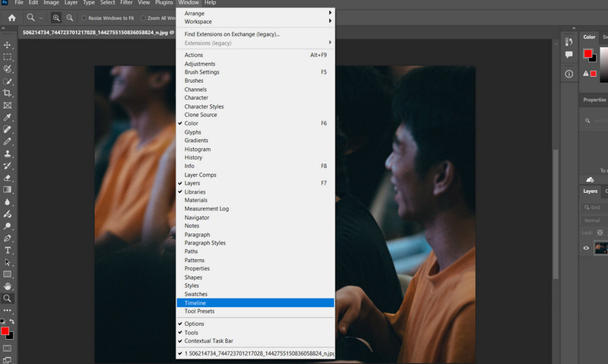Screen dimensions: 608x364
Task: Enable Resize Windows to Fit checkbox
Action: point(84,17)
